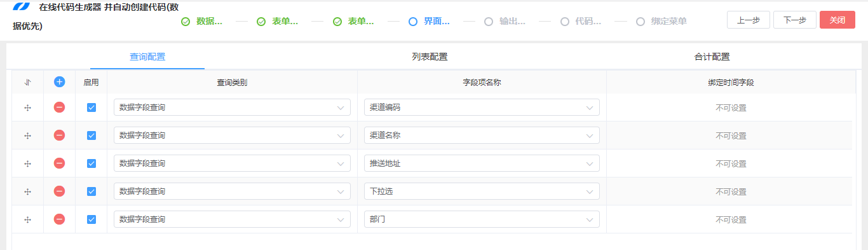This screenshot has height=250, width=868.
Task: Open 查询类别 dropdown in 推送地址 row
Action: 232,163
